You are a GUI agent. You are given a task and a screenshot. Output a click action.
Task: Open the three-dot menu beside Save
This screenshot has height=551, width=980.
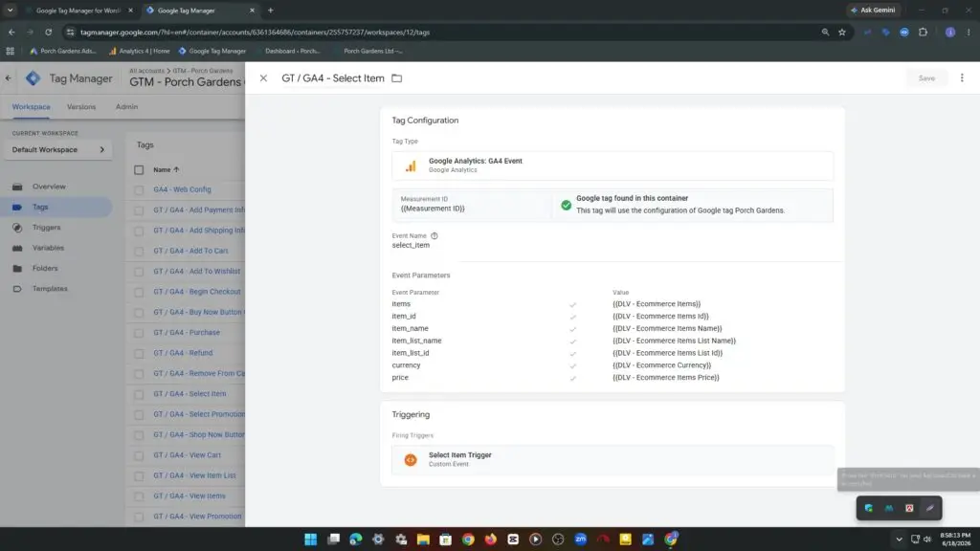click(x=962, y=78)
